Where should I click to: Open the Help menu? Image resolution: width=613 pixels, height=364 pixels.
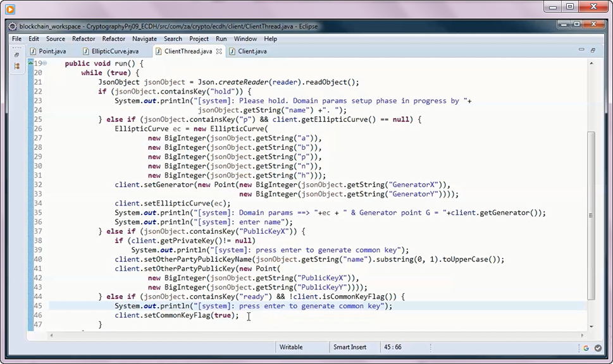coord(270,39)
